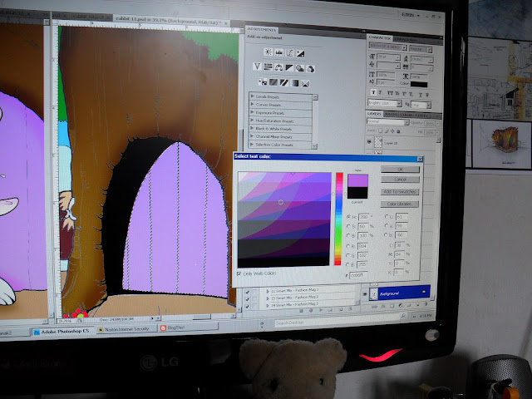Add a Hue/Saturation adjustment

(268, 66)
